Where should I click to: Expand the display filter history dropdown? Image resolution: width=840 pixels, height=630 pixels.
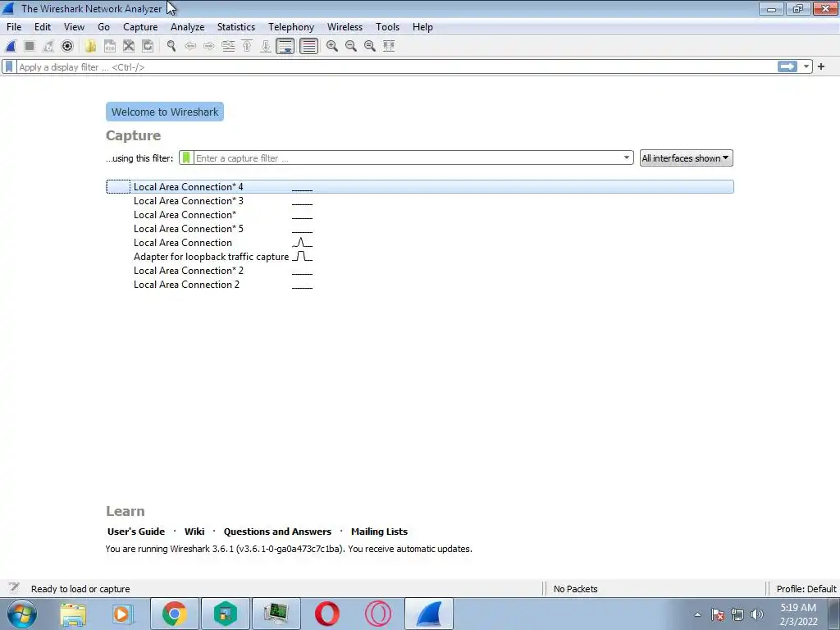[x=806, y=66]
